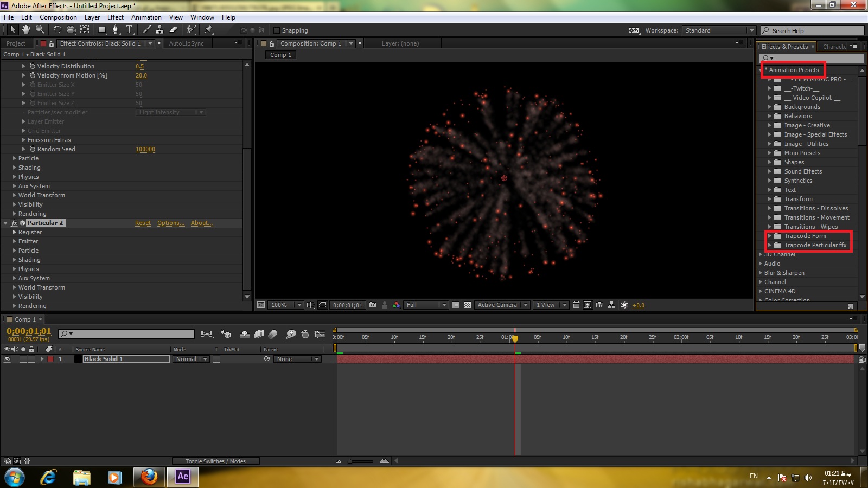
Task: Switch to the Character panel tab
Action: point(834,47)
